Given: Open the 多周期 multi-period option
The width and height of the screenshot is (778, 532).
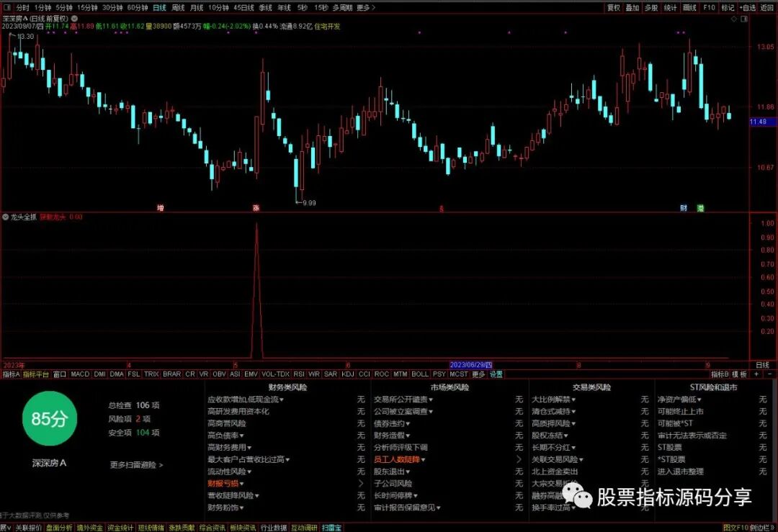Looking at the screenshot, I should [342, 7].
